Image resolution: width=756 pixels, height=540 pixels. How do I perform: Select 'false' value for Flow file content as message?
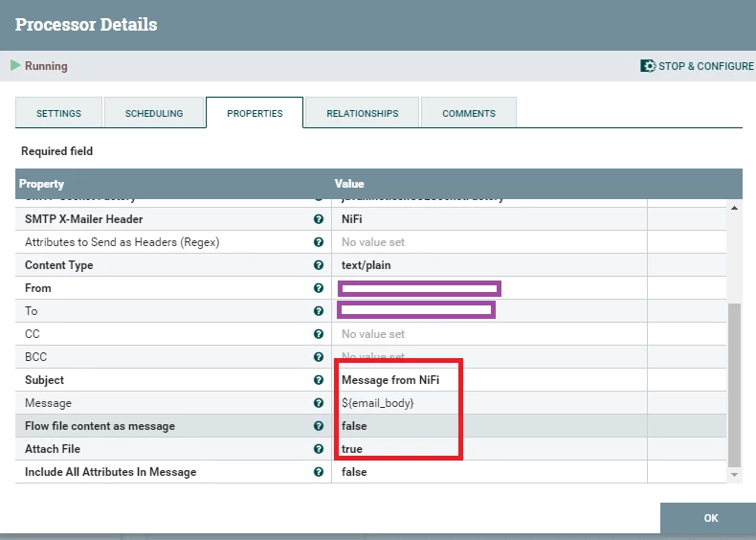354,426
